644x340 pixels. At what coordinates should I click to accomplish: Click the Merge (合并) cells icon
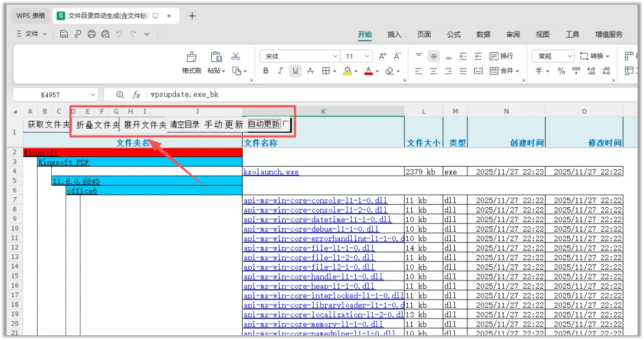[x=494, y=71]
